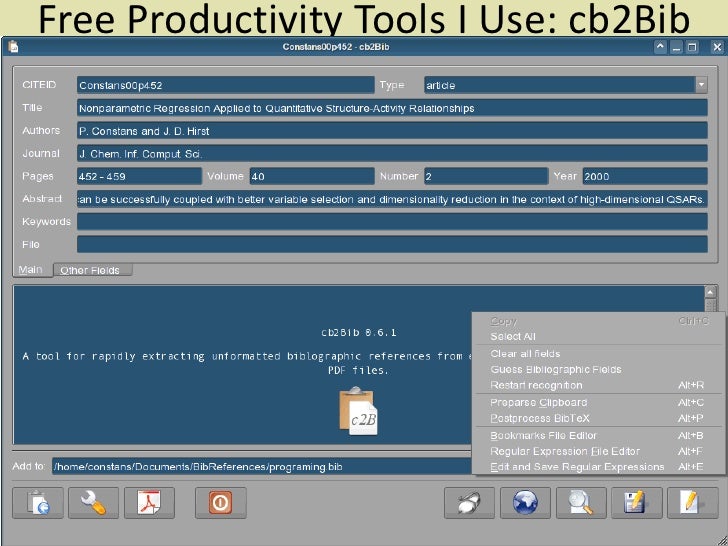The image size is (728, 546).
Task: Click the shade-window up-arrow title button
Action: [660, 47]
